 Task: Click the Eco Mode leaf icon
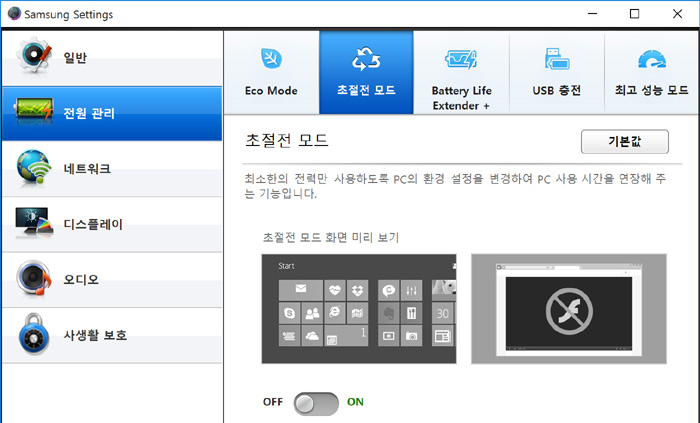tap(271, 58)
